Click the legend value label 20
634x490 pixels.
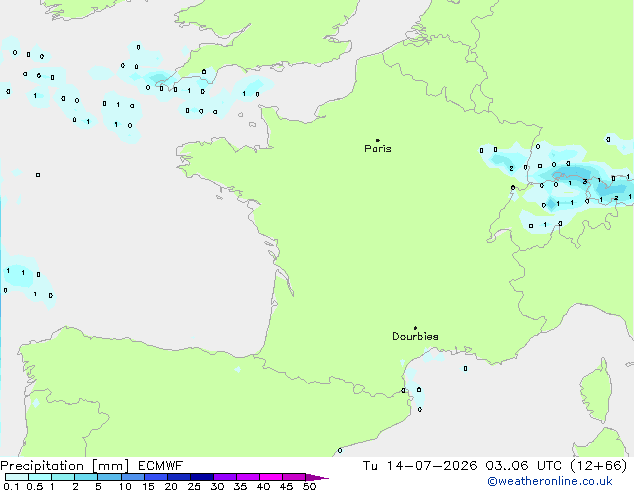pos(171,486)
